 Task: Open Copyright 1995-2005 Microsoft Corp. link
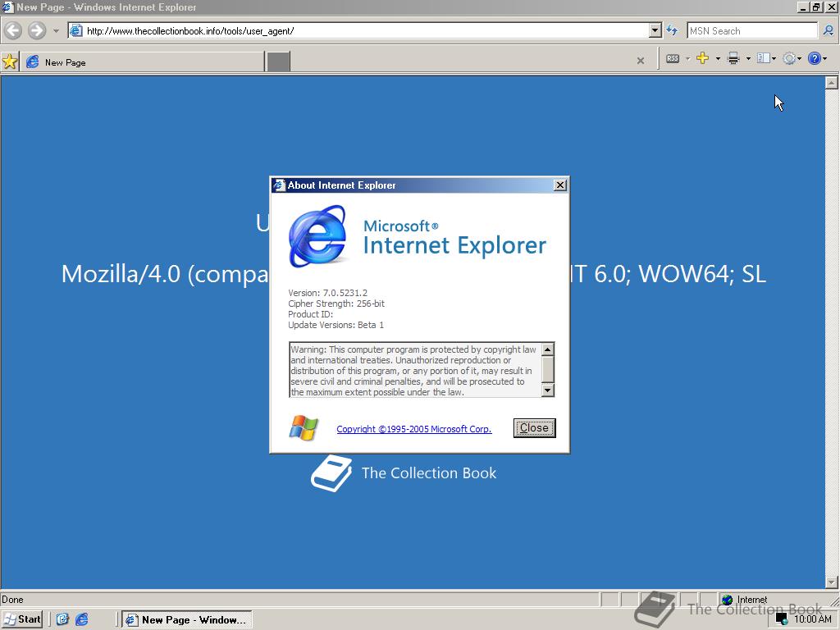coord(414,428)
